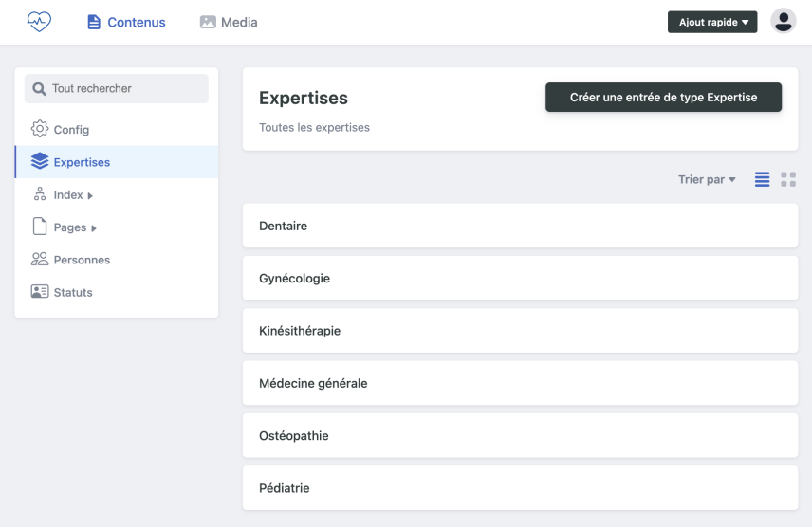This screenshot has height=527, width=812.
Task: Click the Index hierarchy icon
Action: click(40, 194)
